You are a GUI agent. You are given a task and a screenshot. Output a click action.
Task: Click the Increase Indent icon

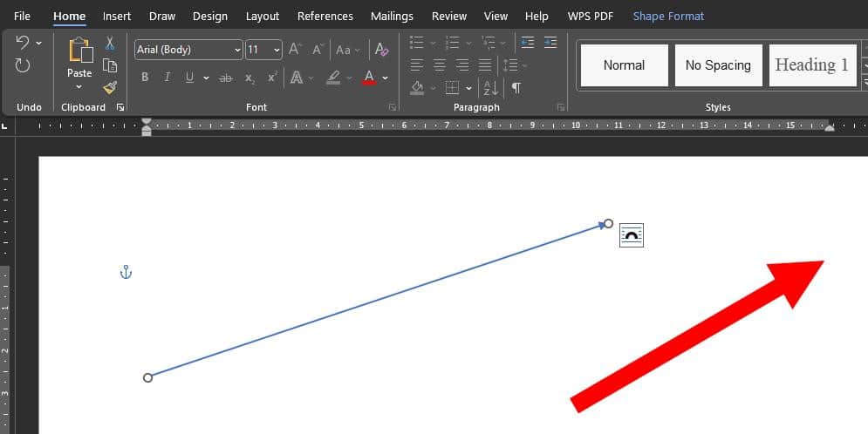550,42
